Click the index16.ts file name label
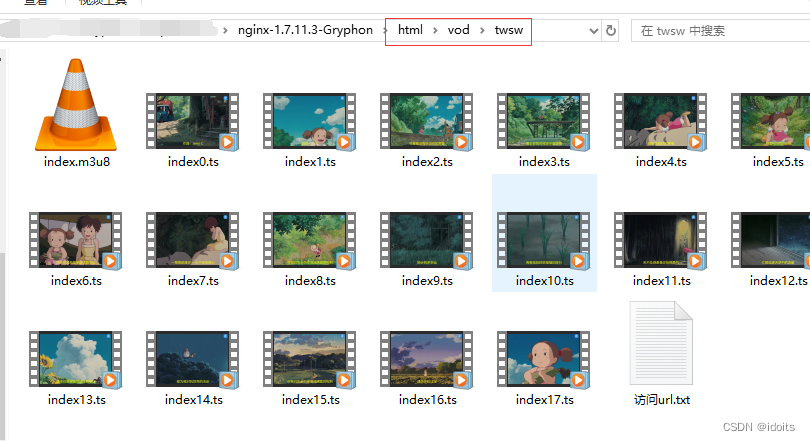The height and width of the screenshot is (441, 810). point(428,400)
